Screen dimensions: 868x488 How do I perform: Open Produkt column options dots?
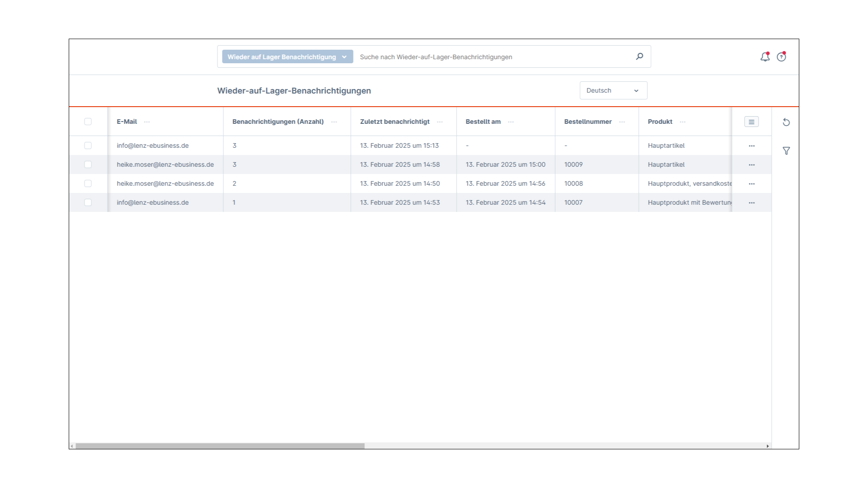click(x=683, y=122)
